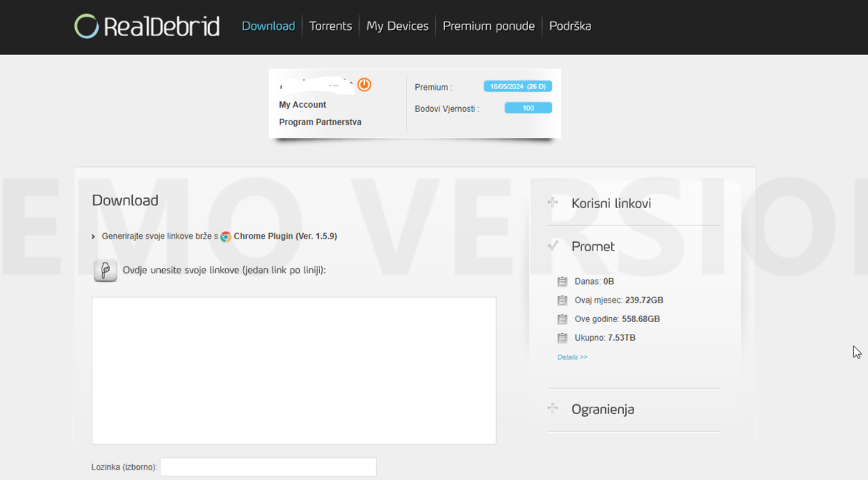The width and height of the screenshot is (868, 480).
Task: Click the clipboard icon beside Ukupno
Action: pyautogui.click(x=563, y=338)
